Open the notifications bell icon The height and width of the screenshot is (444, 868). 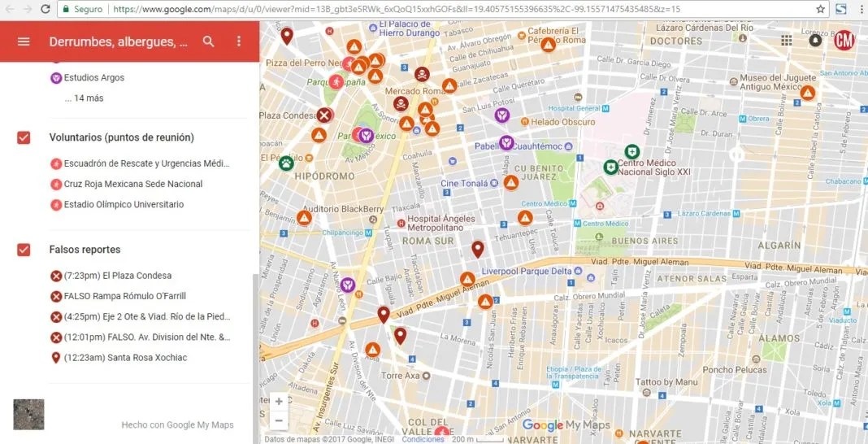(x=815, y=41)
